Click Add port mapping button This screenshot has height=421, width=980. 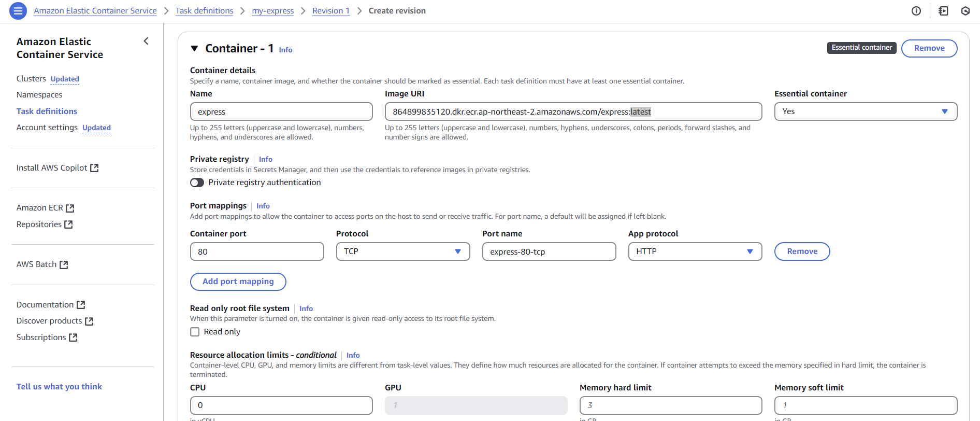coord(238,282)
